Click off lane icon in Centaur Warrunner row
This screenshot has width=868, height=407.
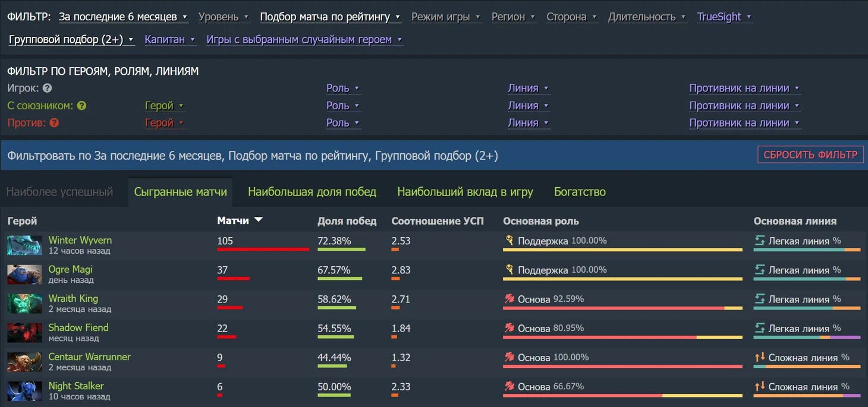coord(759,357)
